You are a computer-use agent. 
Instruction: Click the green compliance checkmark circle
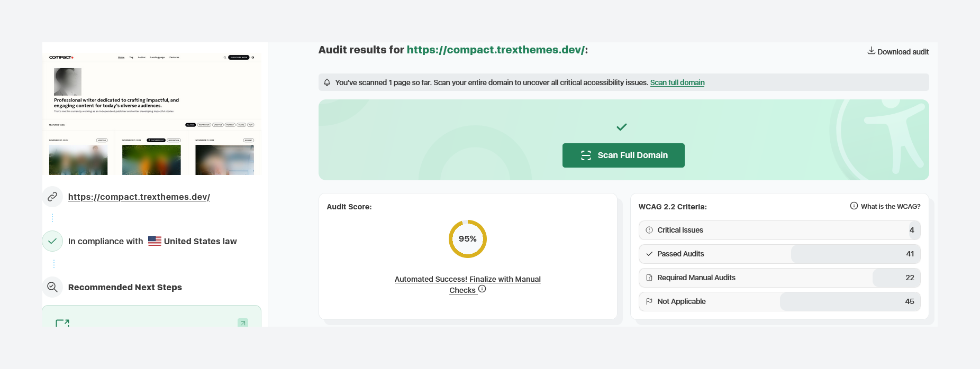click(52, 241)
